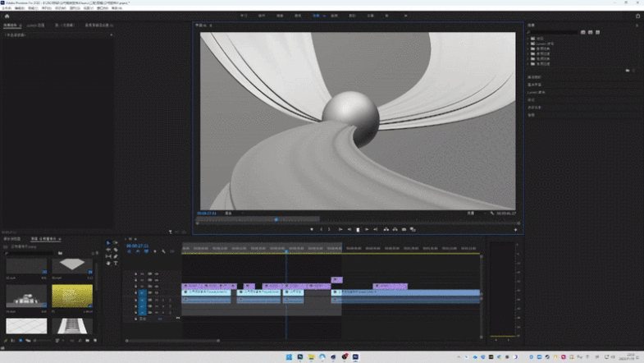Image resolution: width=644 pixels, height=363 pixels.
Task: Select the yellow thumbnail in project bin
Action: pos(72,296)
